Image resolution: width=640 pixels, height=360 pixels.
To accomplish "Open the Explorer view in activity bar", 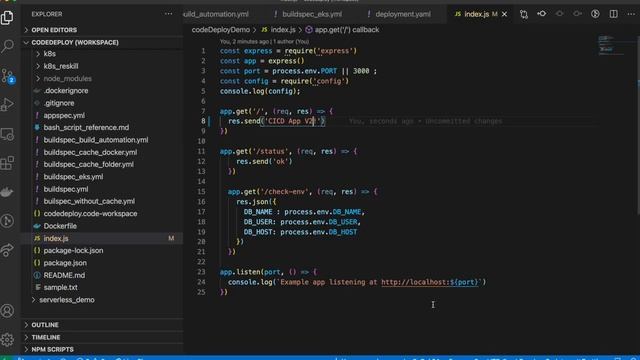I will pos(7,18).
